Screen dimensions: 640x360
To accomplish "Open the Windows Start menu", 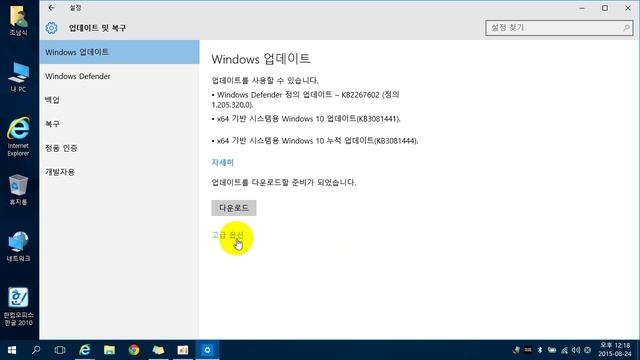I will (12, 350).
